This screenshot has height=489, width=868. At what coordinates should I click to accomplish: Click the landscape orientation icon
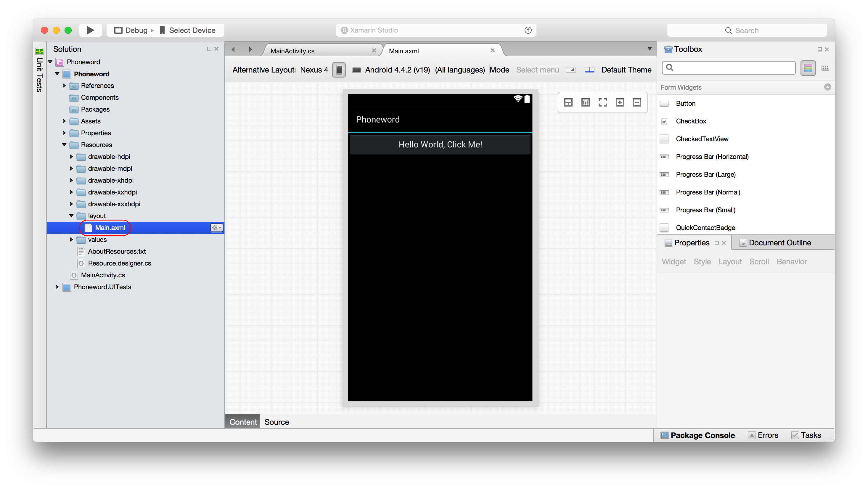coord(356,70)
